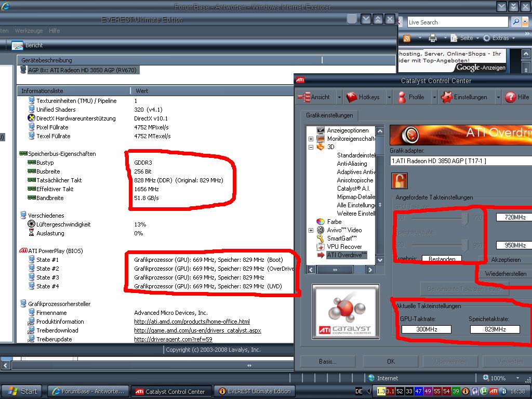Expand the Monitoreigenschaften tree node

point(311,139)
